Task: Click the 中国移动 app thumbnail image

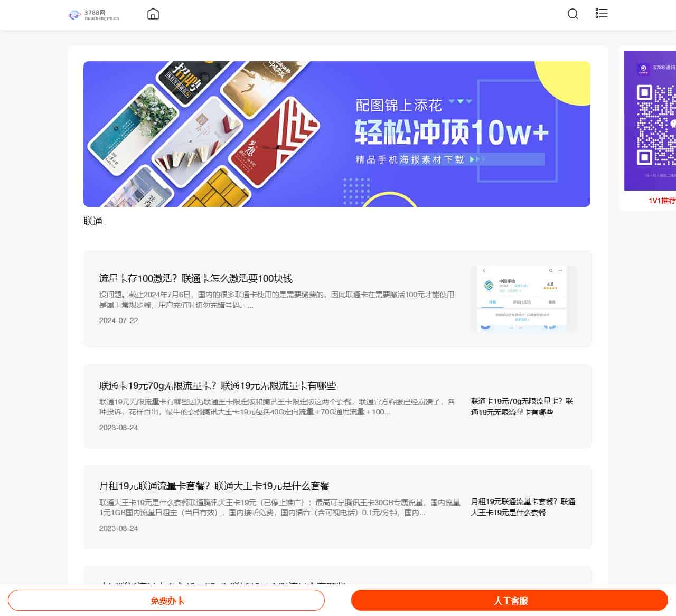Action: pyautogui.click(x=523, y=299)
